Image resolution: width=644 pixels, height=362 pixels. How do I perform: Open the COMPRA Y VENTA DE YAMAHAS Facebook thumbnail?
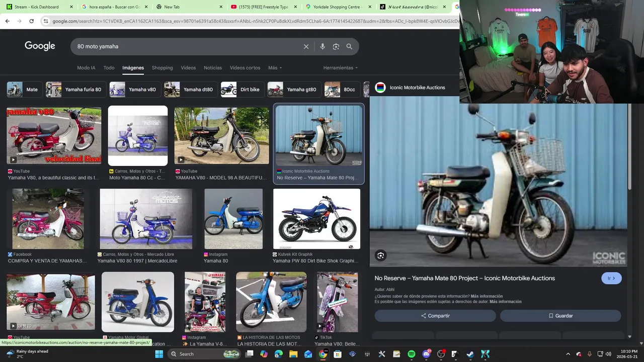48,219
